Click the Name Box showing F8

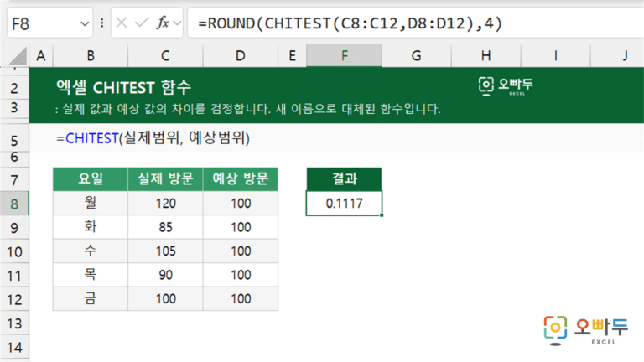[x=50, y=23]
